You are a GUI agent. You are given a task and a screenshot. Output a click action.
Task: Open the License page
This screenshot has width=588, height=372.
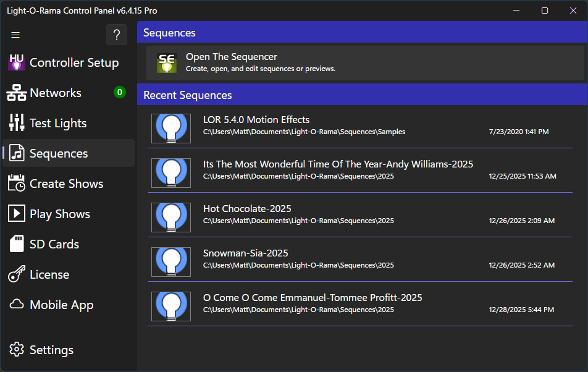(x=49, y=274)
